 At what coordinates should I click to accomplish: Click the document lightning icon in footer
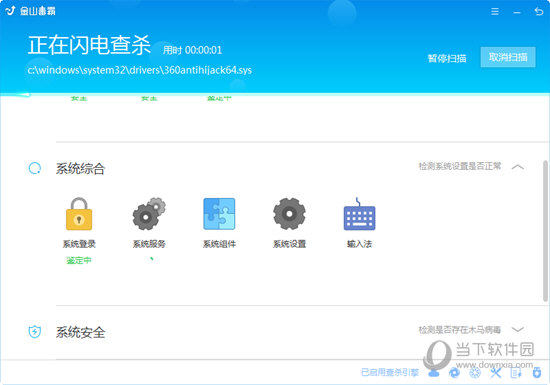coord(516,372)
